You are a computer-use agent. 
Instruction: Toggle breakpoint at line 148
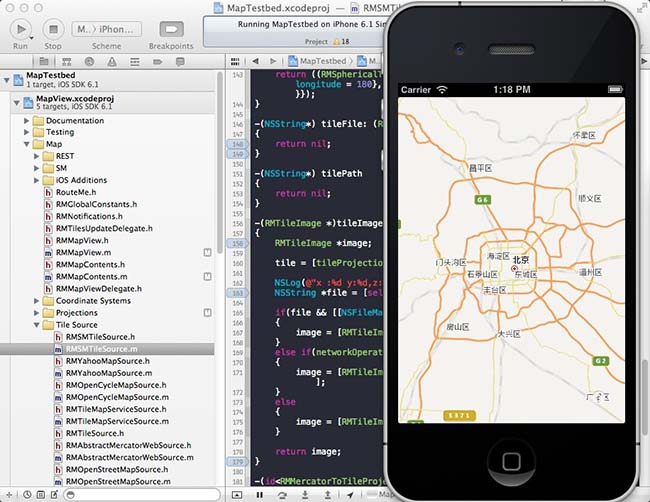point(238,144)
